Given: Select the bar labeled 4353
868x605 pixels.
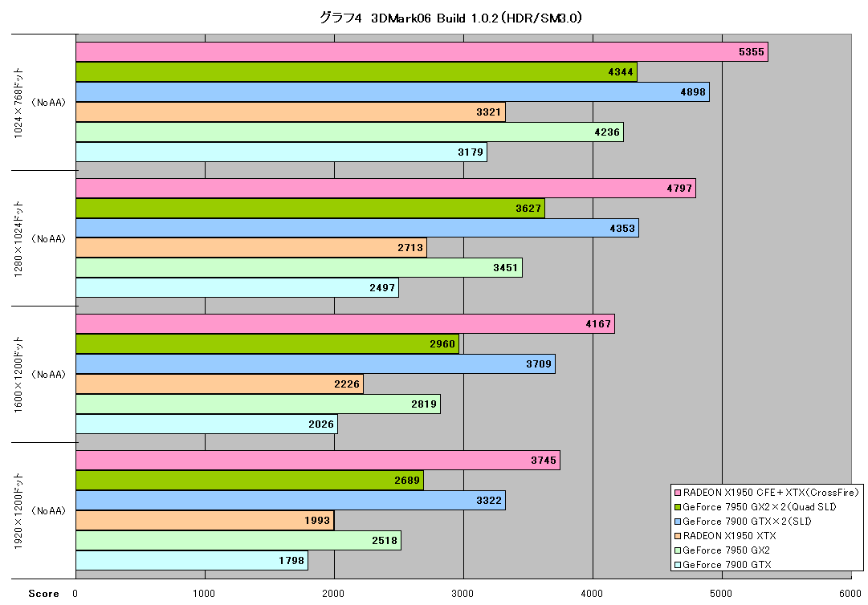Looking at the screenshot, I should click(357, 229).
